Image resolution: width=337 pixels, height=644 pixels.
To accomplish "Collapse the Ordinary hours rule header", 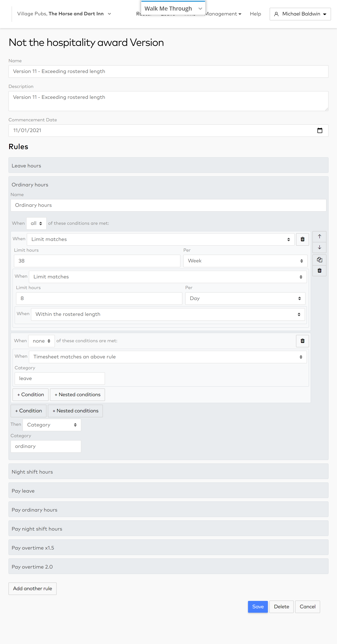I will click(x=168, y=185).
